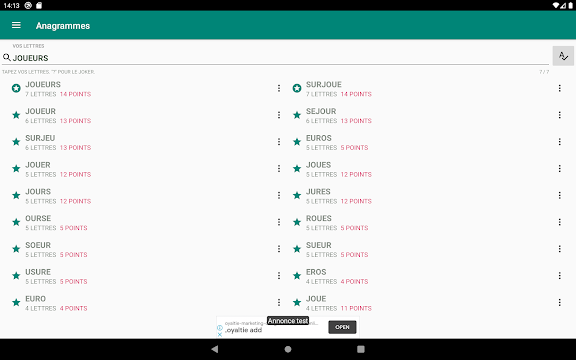The image size is (576, 360).
Task: Close the ad with the X icon
Action: 220,334
